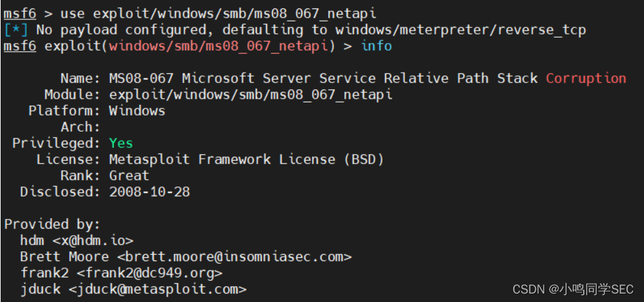The width and height of the screenshot is (644, 302).
Task: Click the red 'Corruption' word
Action: (x=586, y=78)
